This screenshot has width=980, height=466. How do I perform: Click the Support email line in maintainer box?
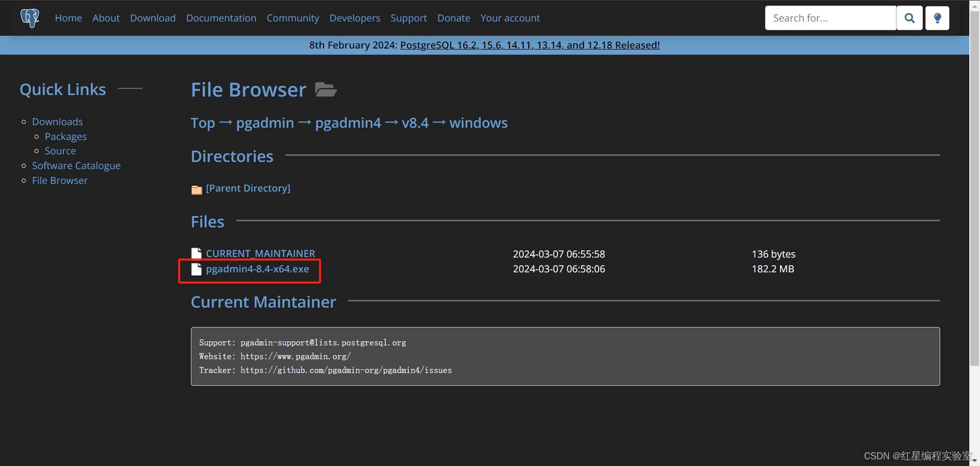click(303, 343)
